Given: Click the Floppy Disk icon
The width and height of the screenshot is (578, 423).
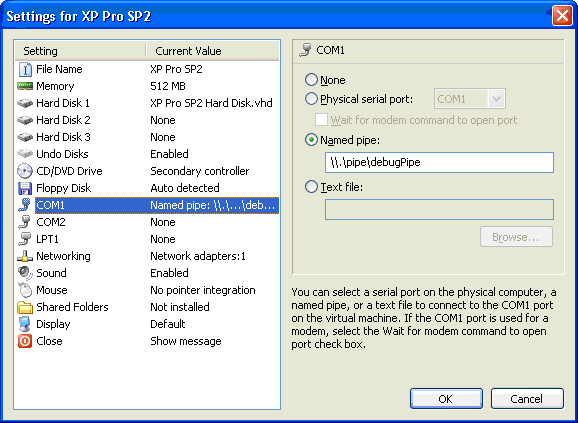Looking at the screenshot, I should click(x=25, y=188).
